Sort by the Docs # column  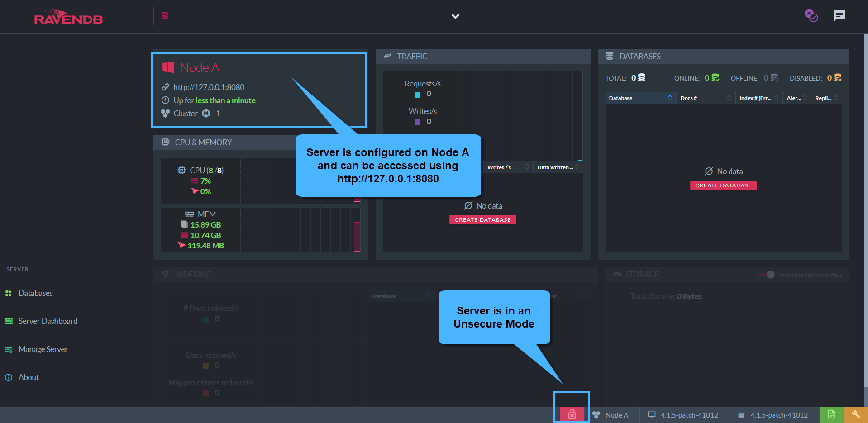pos(705,98)
